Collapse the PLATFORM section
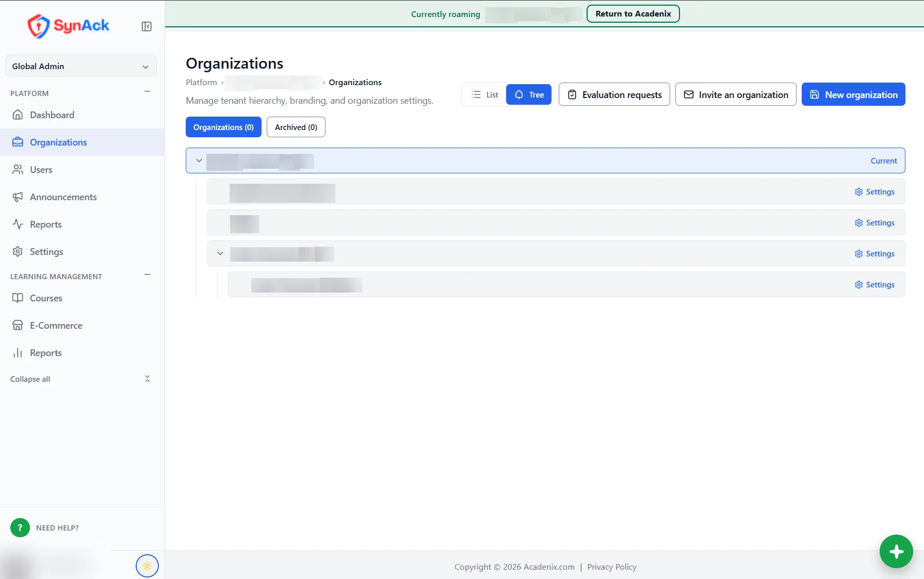The image size is (924, 579). pyautogui.click(x=147, y=92)
